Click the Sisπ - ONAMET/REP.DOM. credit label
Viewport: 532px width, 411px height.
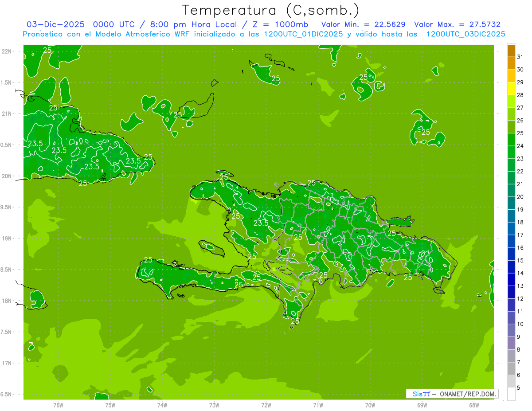tap(454, 394)
